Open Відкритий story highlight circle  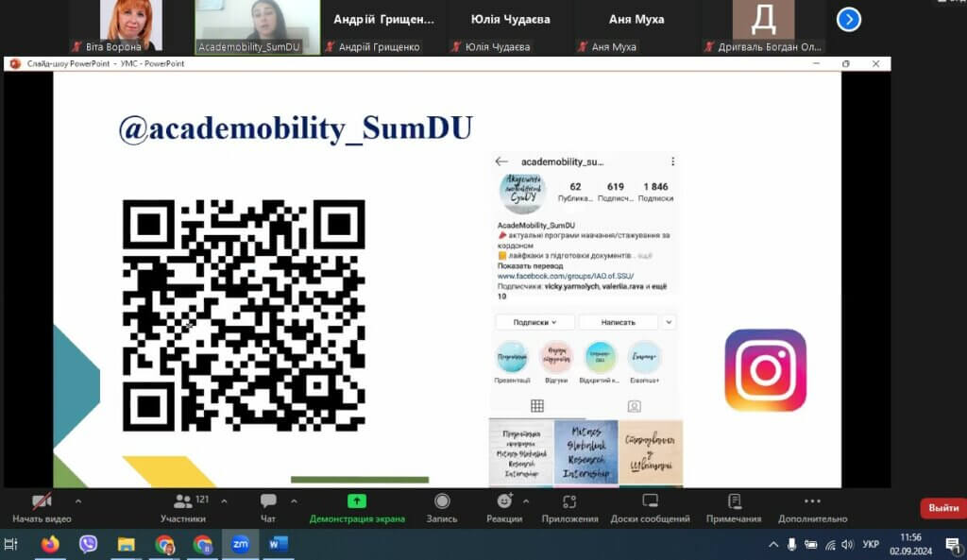[600, 358]
